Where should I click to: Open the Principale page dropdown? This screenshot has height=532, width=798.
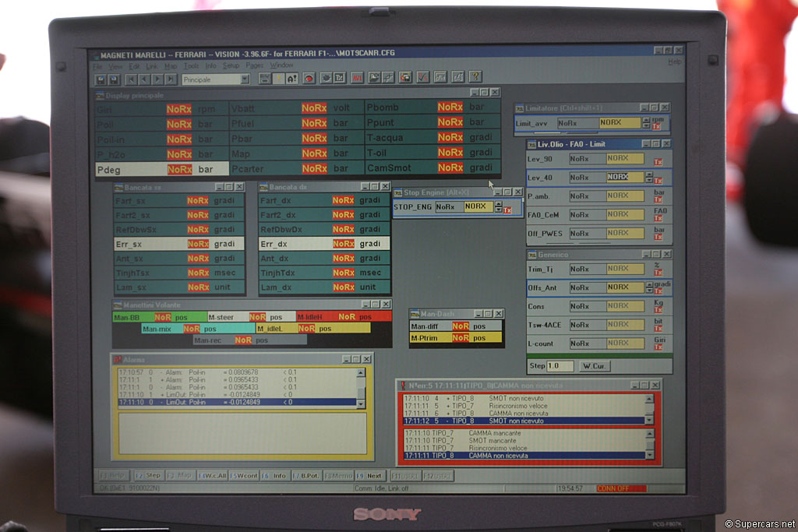click(245, 79)
